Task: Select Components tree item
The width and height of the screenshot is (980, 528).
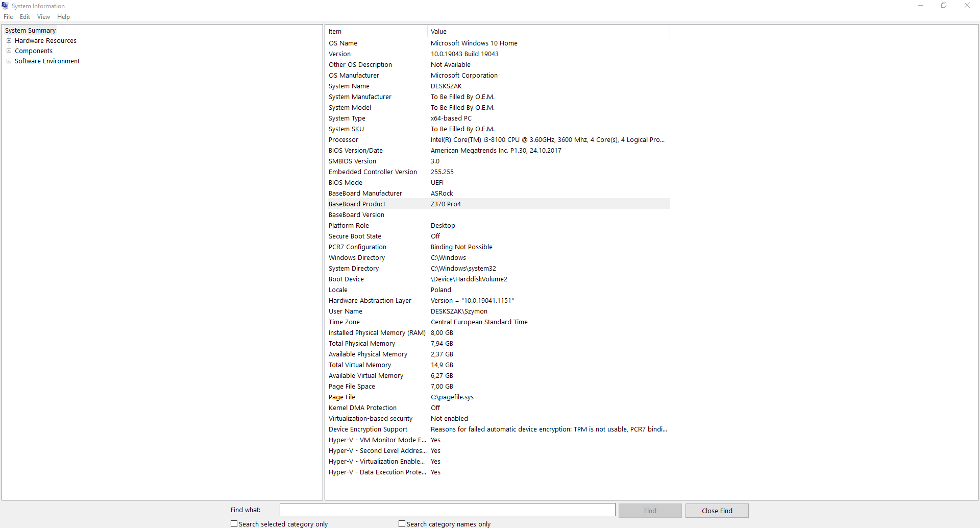Action: [34, 51]
